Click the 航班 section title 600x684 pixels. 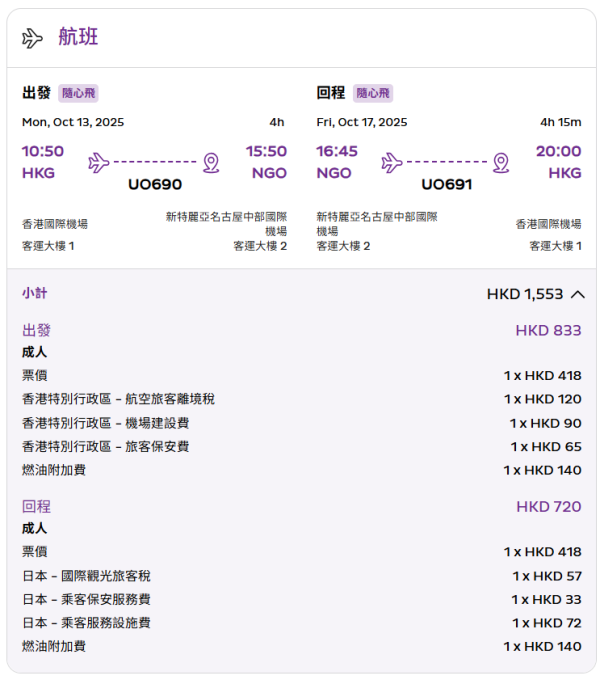click(78, 37)
